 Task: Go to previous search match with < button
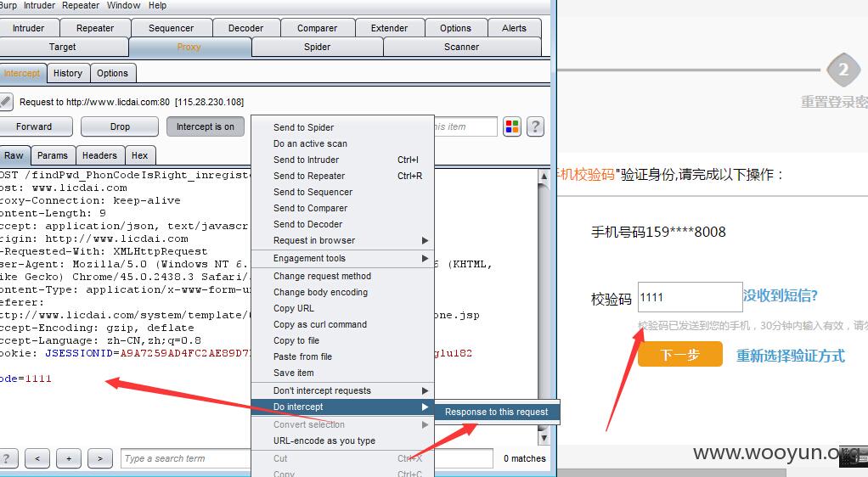pos(37,458)
